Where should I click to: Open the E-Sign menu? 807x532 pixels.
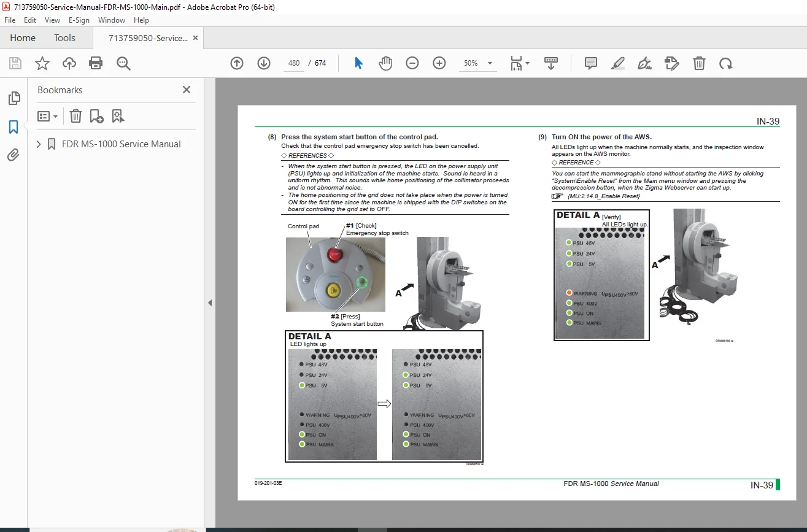pyautogui.click(x=79, y=20)
